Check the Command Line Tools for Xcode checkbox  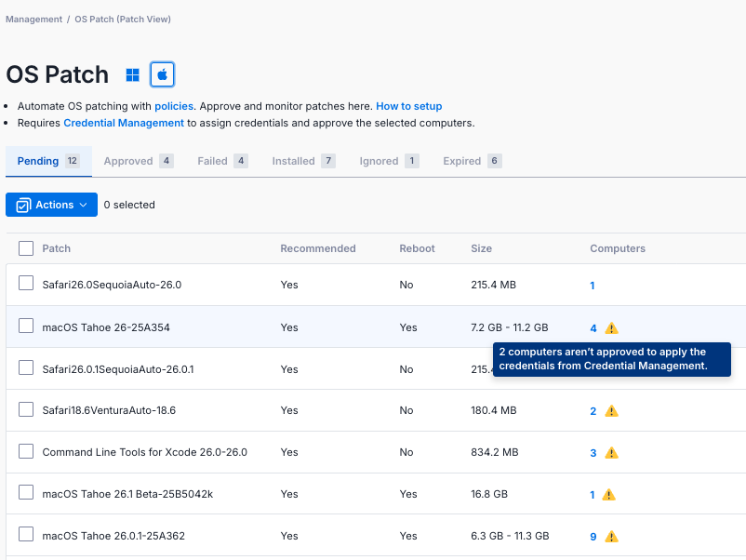26,451
